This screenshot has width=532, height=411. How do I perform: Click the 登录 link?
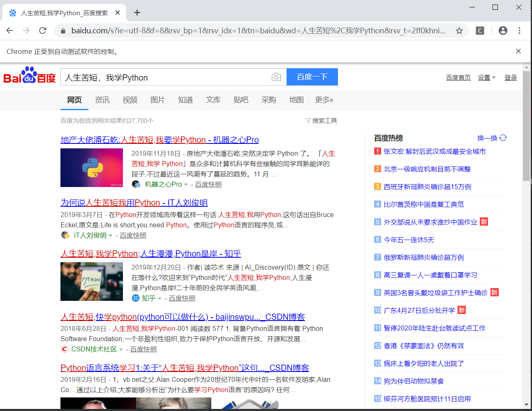click(x=511, y=77)
